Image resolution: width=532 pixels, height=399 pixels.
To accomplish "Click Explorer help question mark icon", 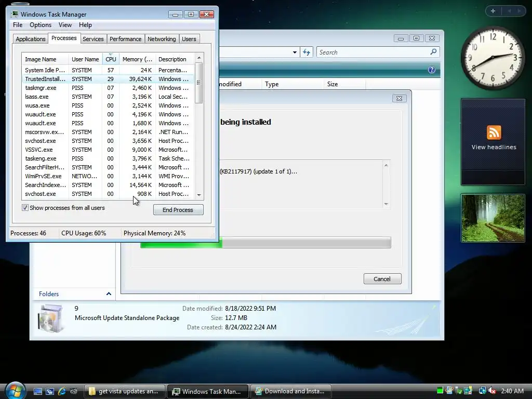I will point(432,70).
